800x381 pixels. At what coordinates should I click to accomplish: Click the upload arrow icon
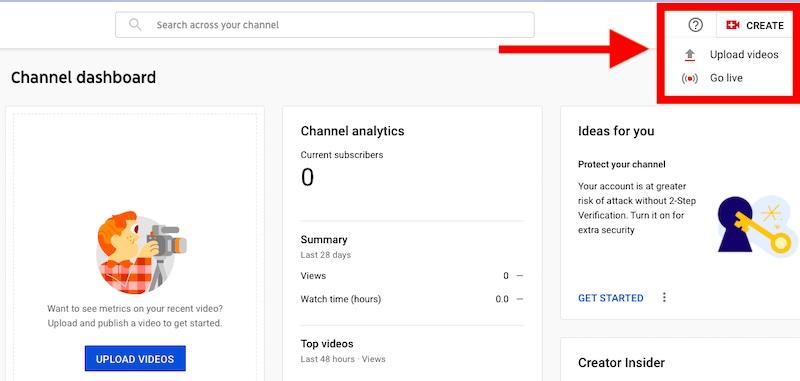[x=690, y=55]
